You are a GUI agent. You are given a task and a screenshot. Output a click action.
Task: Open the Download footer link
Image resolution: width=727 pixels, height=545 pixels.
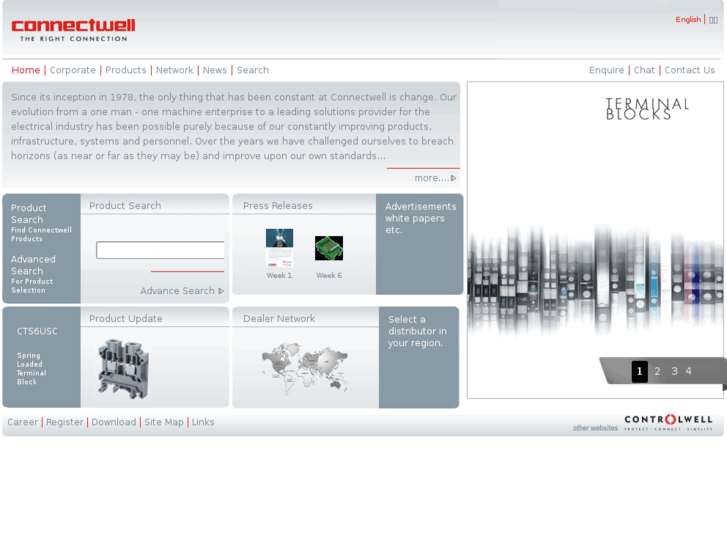pyautogui.click(x=114, y=422)
